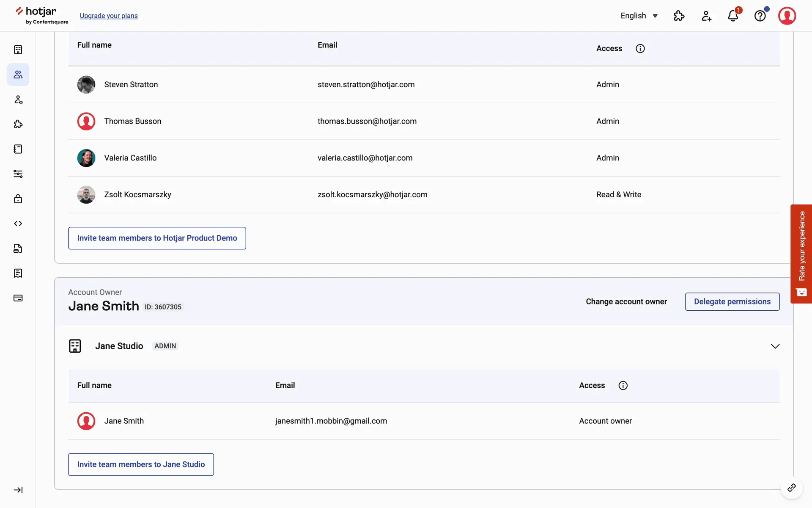Screen dimensions: 812x508
Task: Collapse the Jane Studio section chevron
Action: (x=775, y=346)
